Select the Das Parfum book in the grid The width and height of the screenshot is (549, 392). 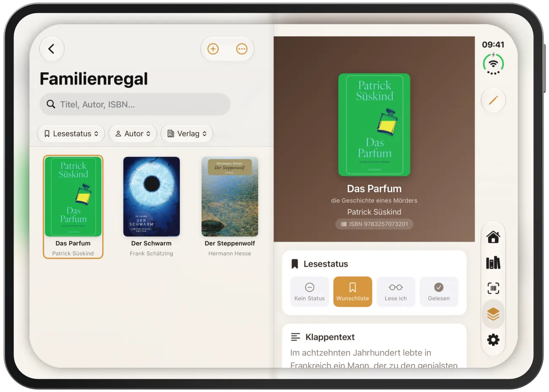(x=73, y=207)
